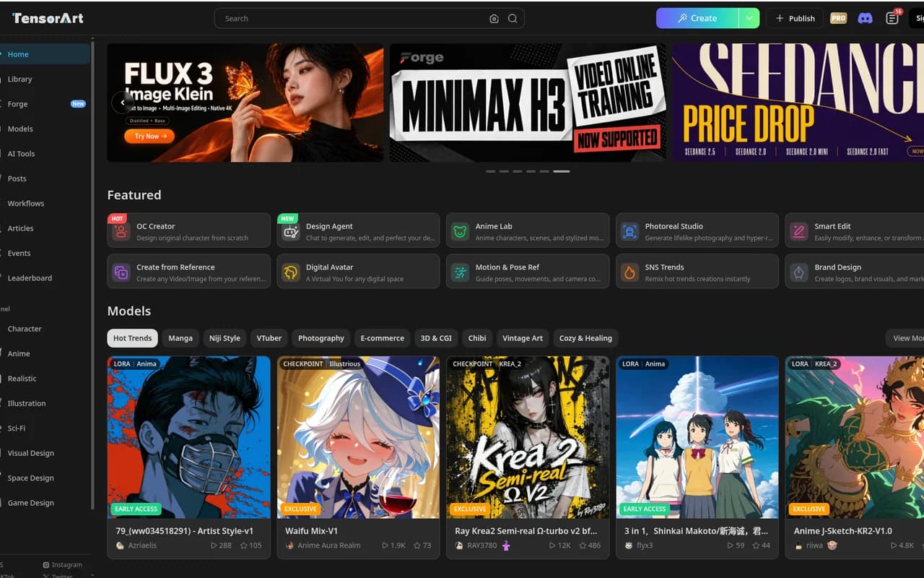Open Forge in the sidebar
Image resolution: width=924 pixels, height=578 pixels.
pos(45,104)
